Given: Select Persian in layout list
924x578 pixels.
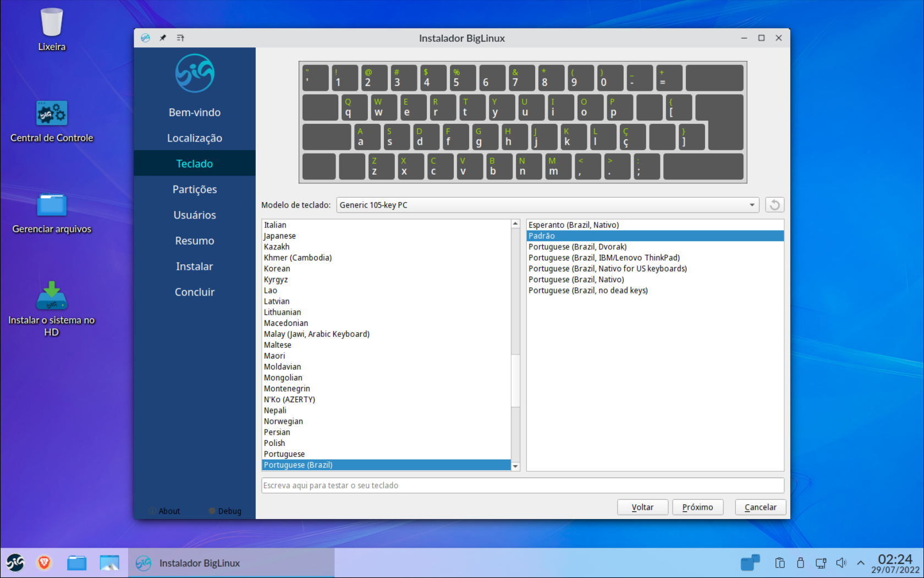Looking at the screenshot, I should pos(386,432).
